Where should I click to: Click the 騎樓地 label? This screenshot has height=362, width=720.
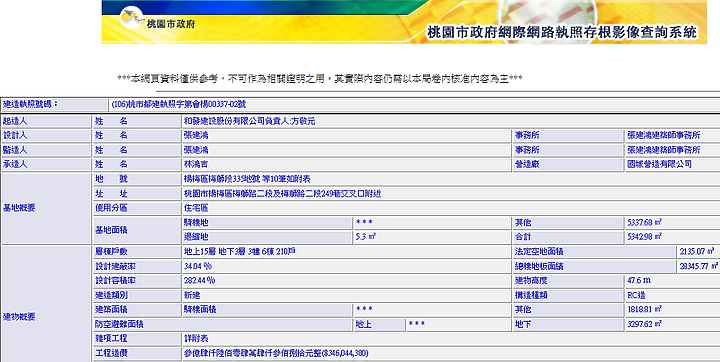pos(196,222)
